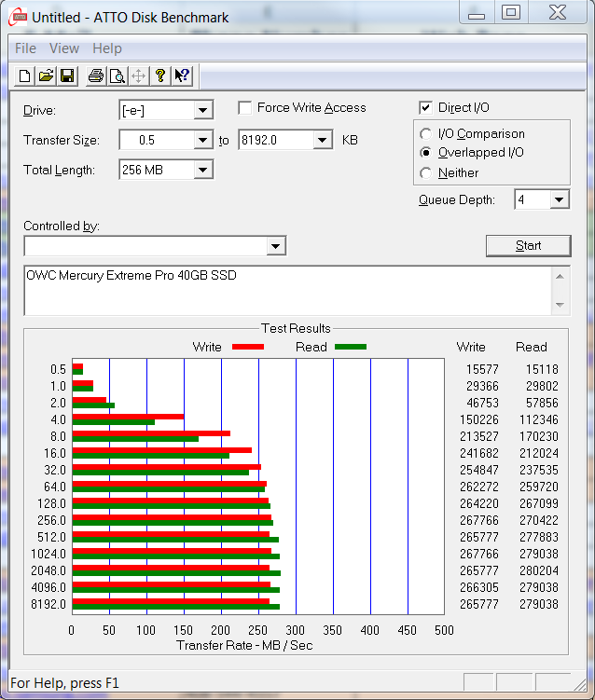The height and width of the screenshot is (700, 595).
Task: Open a benchmark file with folder icon
Action: click(46, 76)
